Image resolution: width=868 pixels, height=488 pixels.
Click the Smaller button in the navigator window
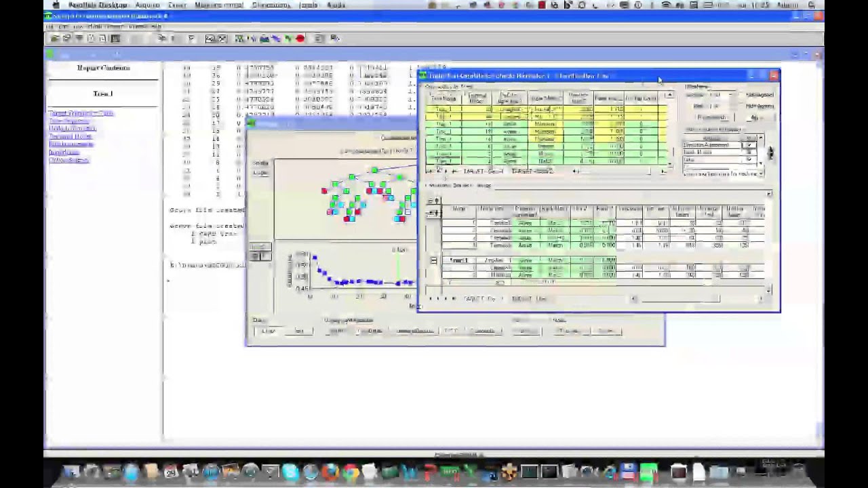click(260, 163)
